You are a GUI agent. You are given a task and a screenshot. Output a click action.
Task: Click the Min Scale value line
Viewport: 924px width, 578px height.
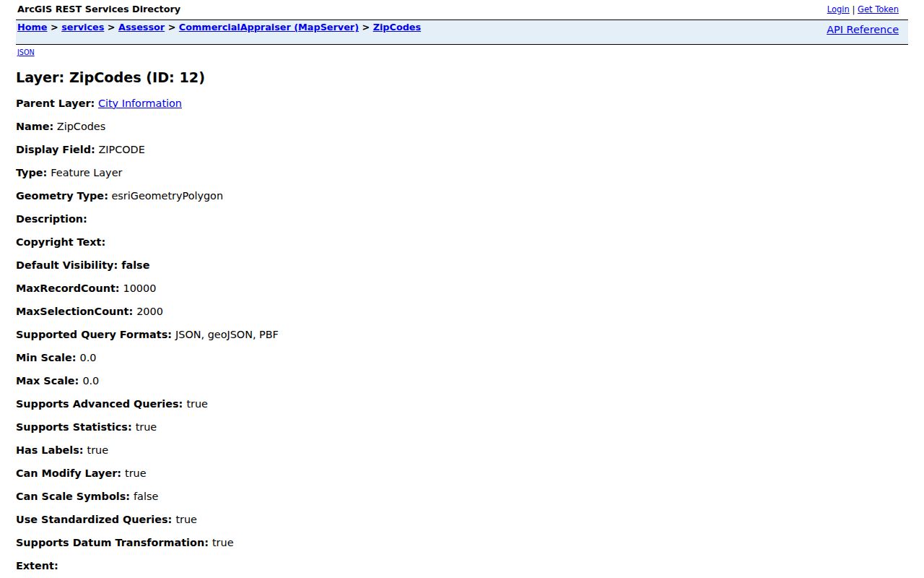(x=56, y=358)
